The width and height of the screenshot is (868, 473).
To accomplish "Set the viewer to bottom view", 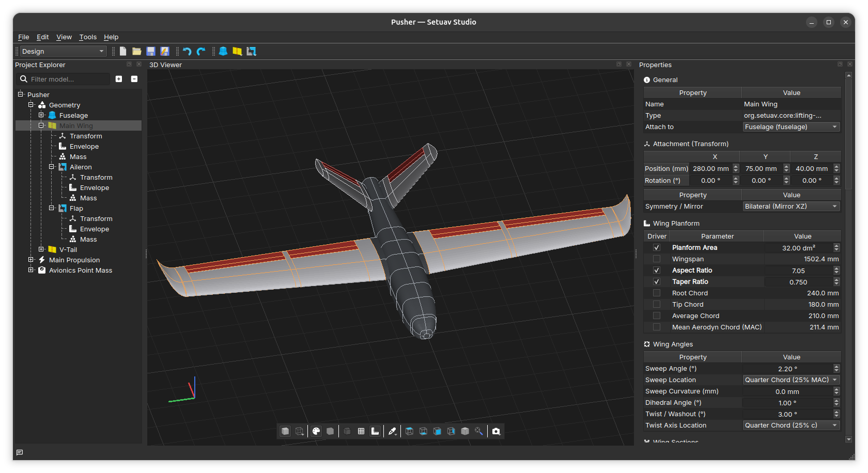I will pos(423,431).
